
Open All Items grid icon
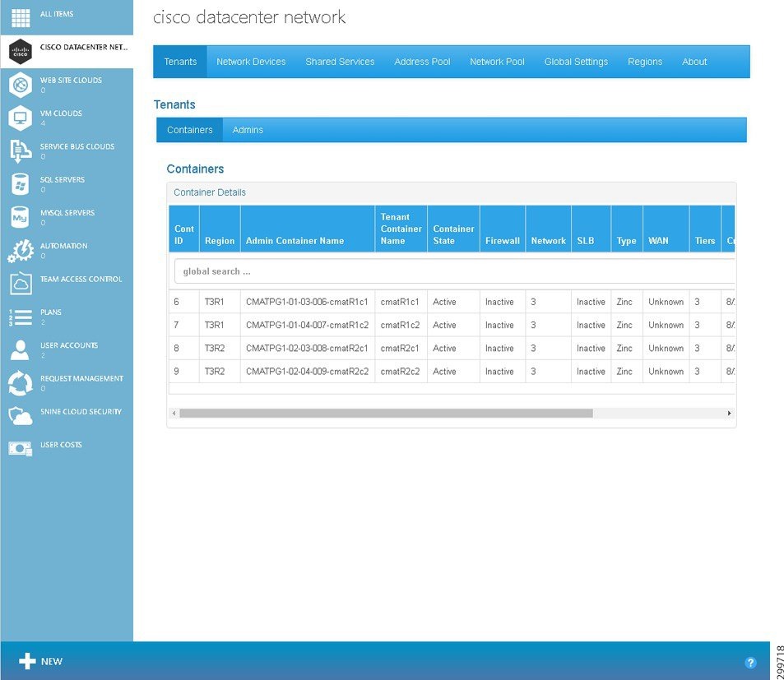[x=21, y=18]
